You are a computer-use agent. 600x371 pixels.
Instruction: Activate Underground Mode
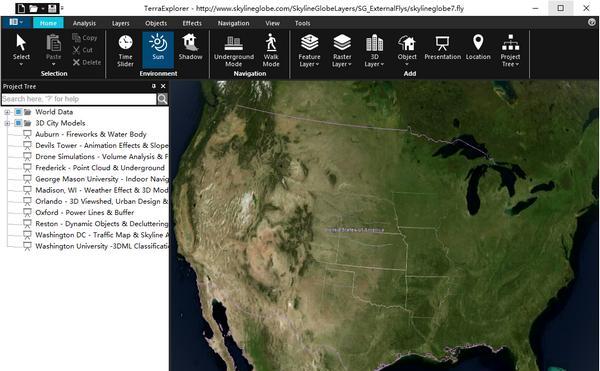(234, 51)
